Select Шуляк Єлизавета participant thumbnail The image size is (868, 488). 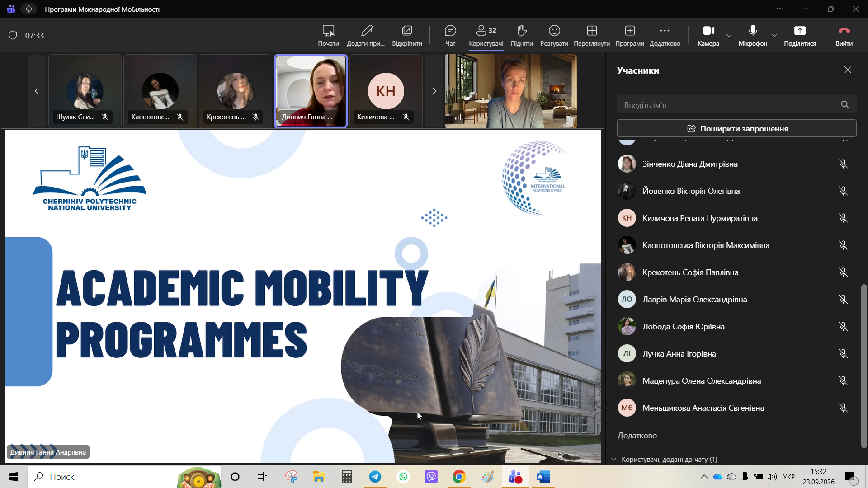click(x=85, y=91)
